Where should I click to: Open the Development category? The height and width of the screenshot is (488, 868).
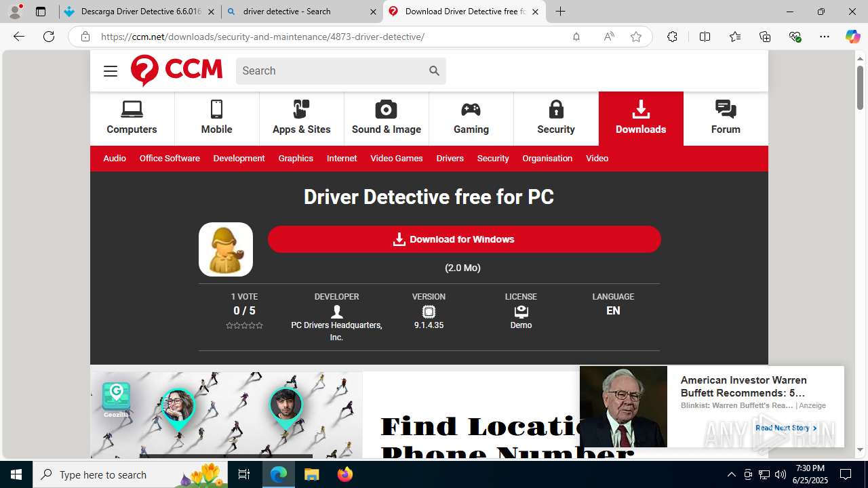pyautogui.click(x=239, y=158)
